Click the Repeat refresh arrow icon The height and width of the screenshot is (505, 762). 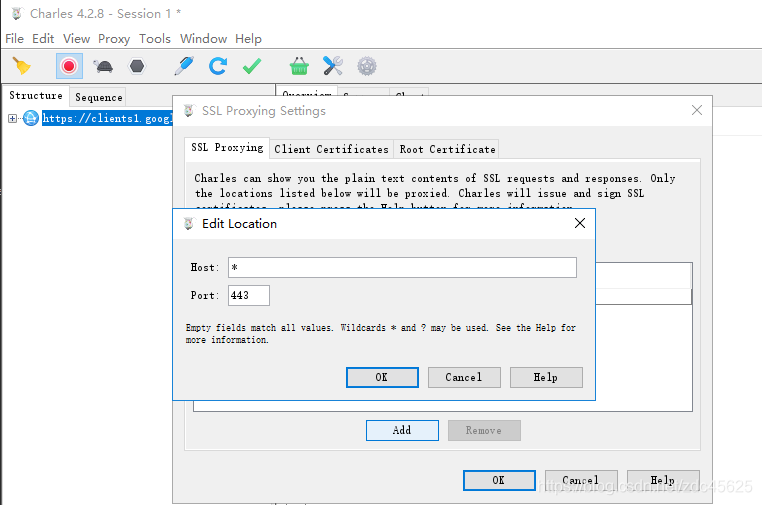(218, 66)
